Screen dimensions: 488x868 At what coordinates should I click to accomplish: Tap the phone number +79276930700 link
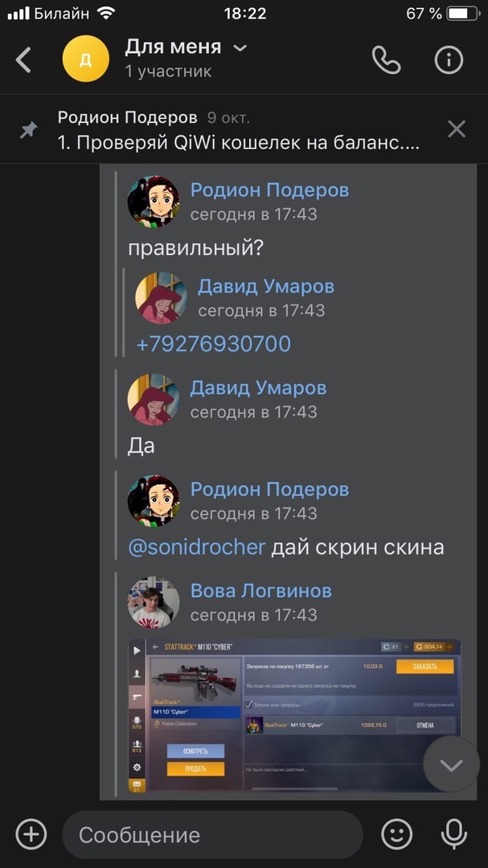[x=213, y=344]
